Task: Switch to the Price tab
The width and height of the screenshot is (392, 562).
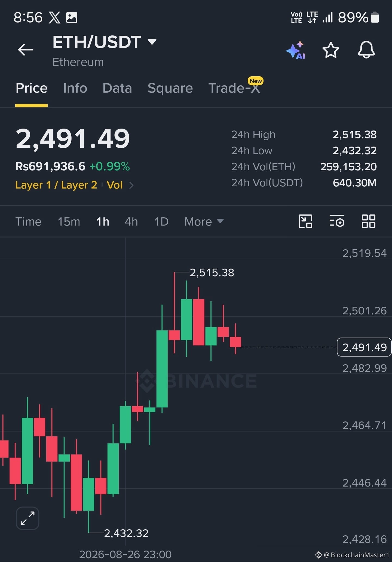Action: (32, 88)
